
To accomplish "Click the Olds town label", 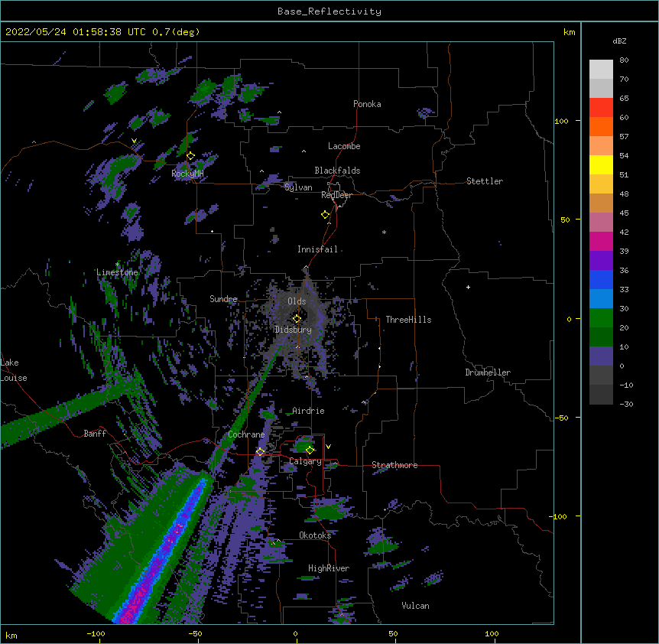I will coord(297,301).
